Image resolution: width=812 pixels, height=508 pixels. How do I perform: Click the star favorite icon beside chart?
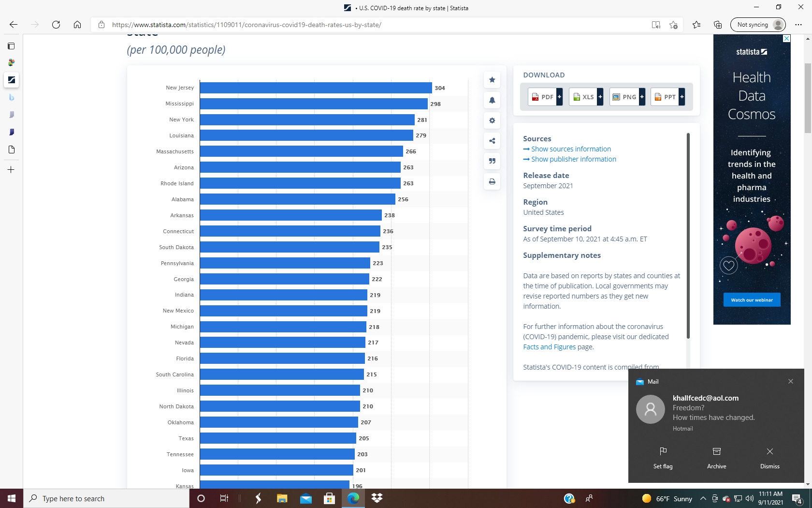click(x=492, y=80)
